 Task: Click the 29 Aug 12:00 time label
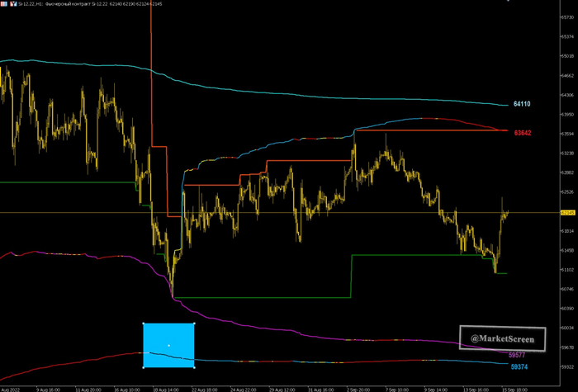coord(282,390)
